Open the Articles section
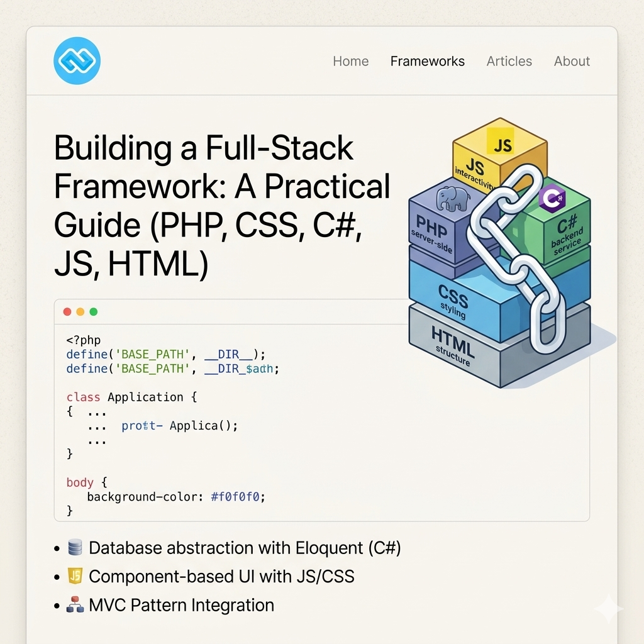644x644 pixels. click(x=509, y=61)
